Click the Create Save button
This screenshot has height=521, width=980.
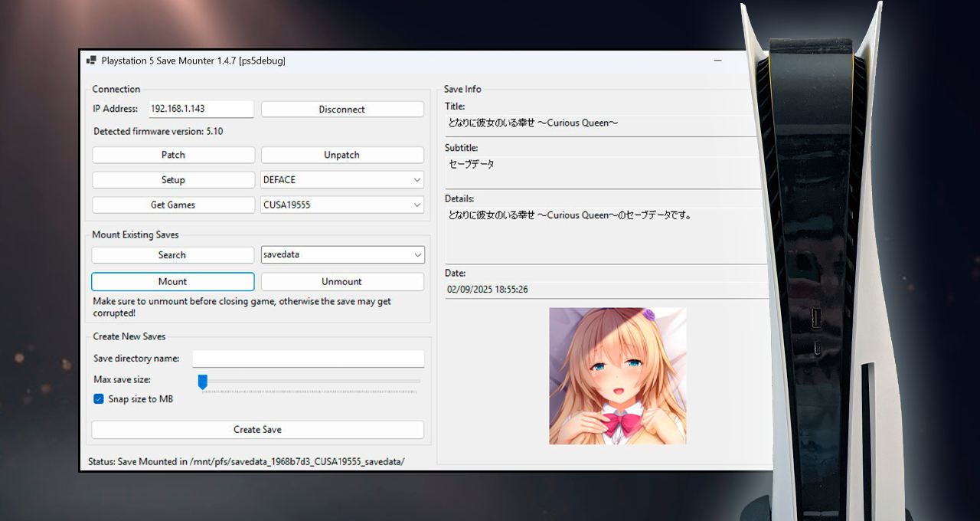(x=257, y=430)
